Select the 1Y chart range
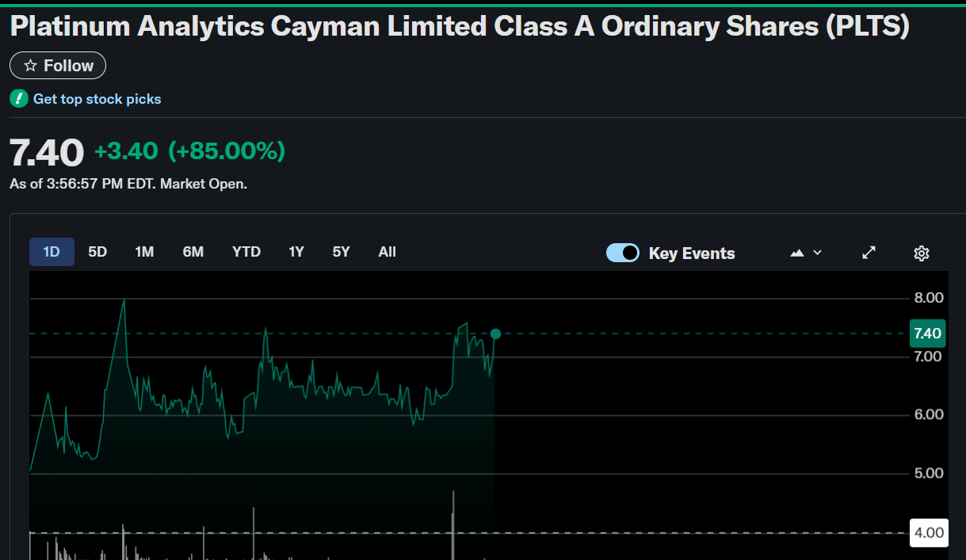 [x=296, y=252]
